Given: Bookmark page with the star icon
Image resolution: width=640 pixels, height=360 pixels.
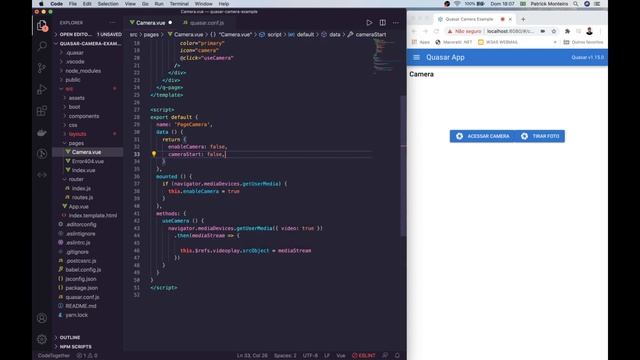Looking at the screenshot, I should [x=554, y=31].
